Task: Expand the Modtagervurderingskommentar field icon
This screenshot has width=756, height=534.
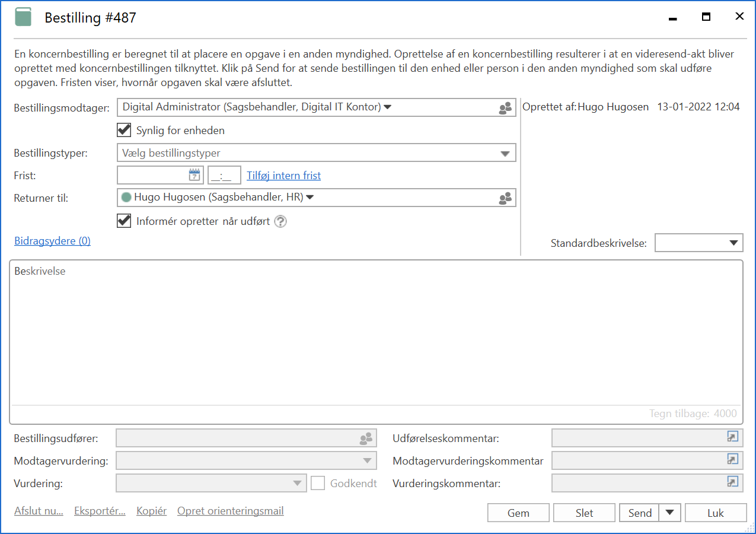Action: [733, 460]
